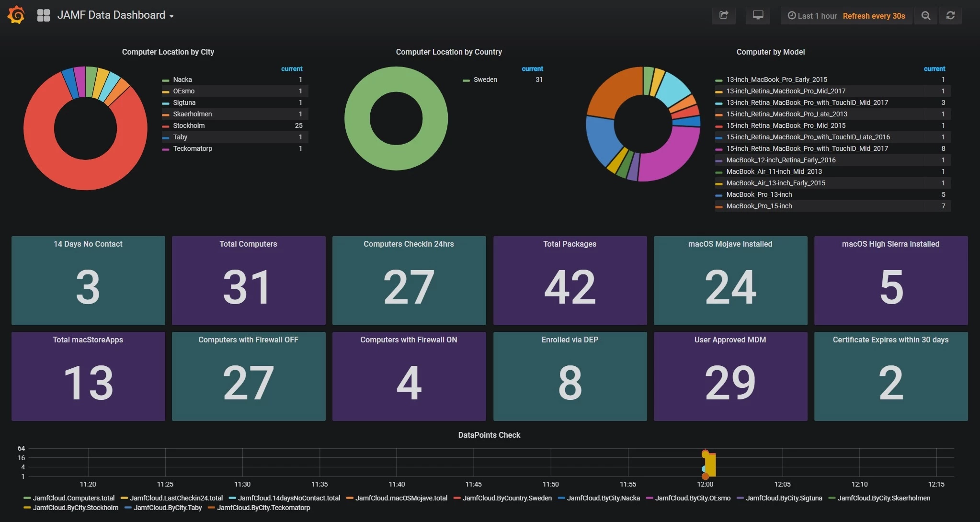Image resolution: width=980 pixels, height=522 pixels.
Task: Open Computer by Model panel title
Action: pos(771,52)
